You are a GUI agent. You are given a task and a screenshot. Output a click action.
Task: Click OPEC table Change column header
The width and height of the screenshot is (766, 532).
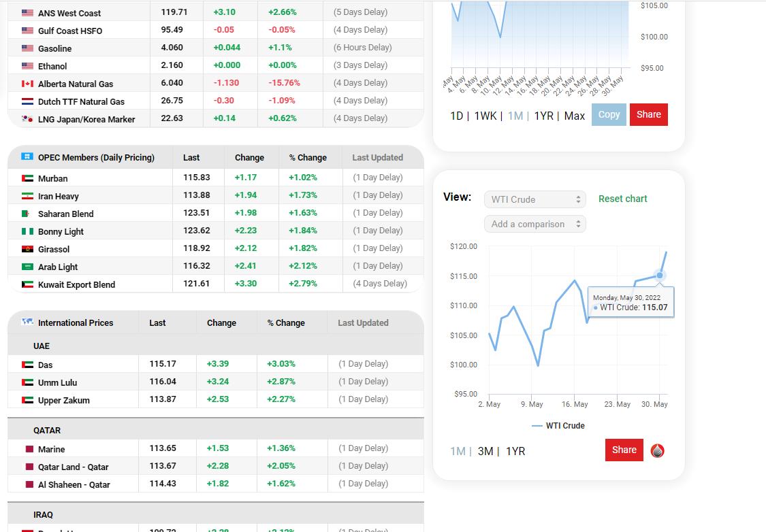click(249, 158)
